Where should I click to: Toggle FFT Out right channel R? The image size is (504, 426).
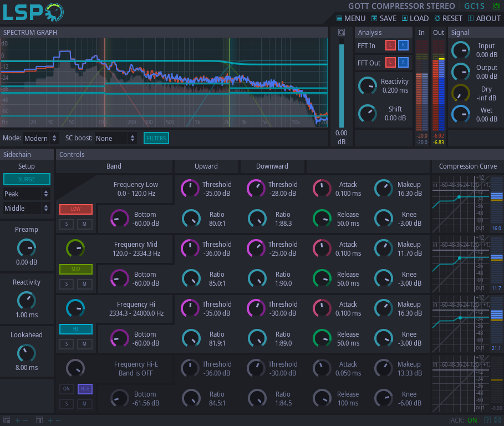[x=403, y=62]
